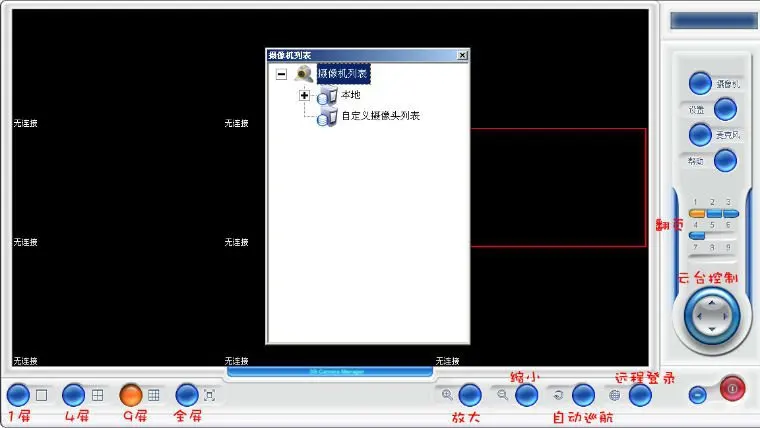Click the red power exit button
The height and width of the screenshot is (428, 760).
(732, 388)
